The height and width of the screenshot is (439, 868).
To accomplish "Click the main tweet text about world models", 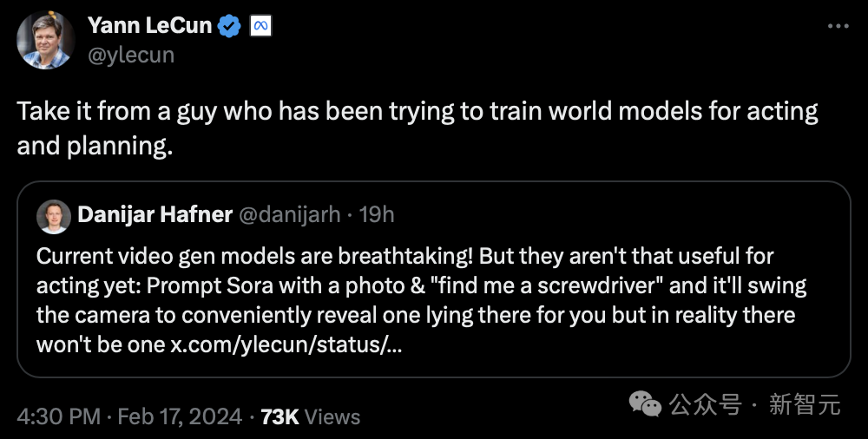I will point(417,128).
